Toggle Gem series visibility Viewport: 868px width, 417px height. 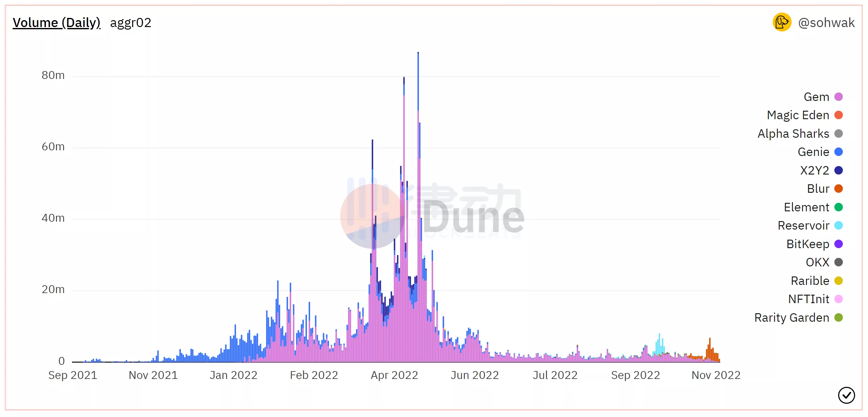[825, 97]
